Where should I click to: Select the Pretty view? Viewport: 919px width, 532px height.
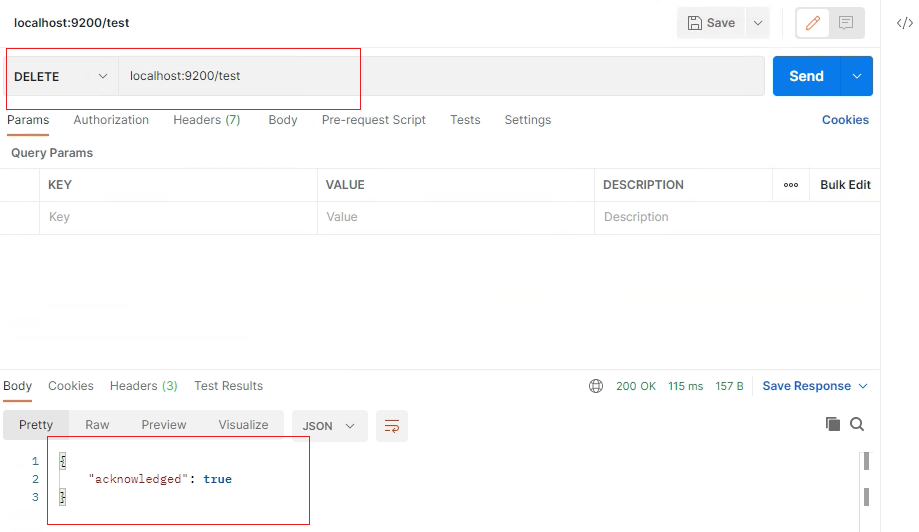(36, 425)
